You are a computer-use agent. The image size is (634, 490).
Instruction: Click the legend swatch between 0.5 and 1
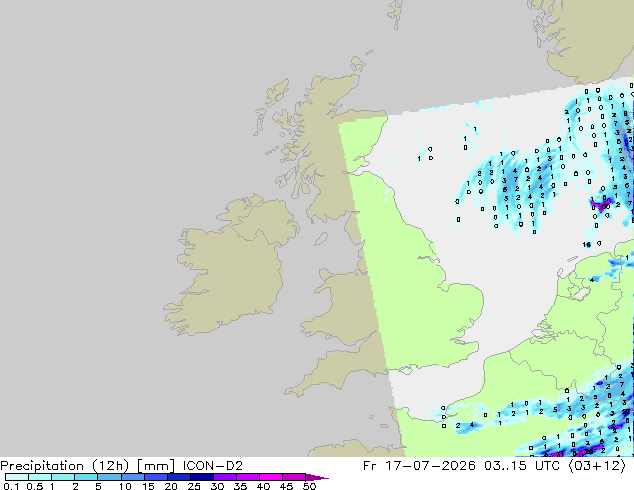pos(40,477)
